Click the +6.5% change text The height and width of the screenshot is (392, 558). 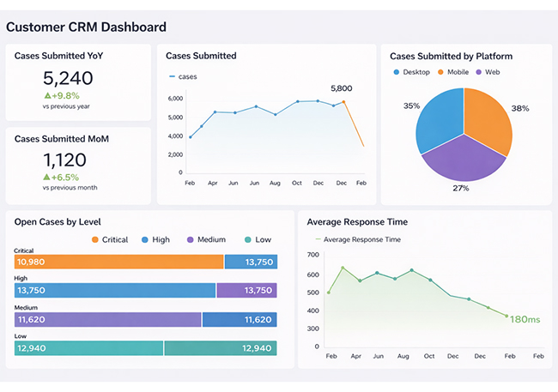coord(65,178)
